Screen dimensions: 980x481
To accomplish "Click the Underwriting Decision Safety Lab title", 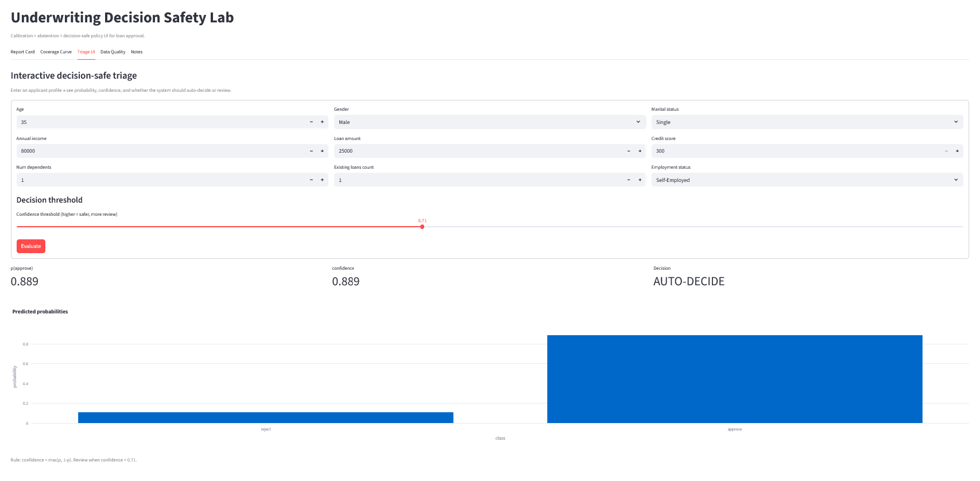I will 122,18.
